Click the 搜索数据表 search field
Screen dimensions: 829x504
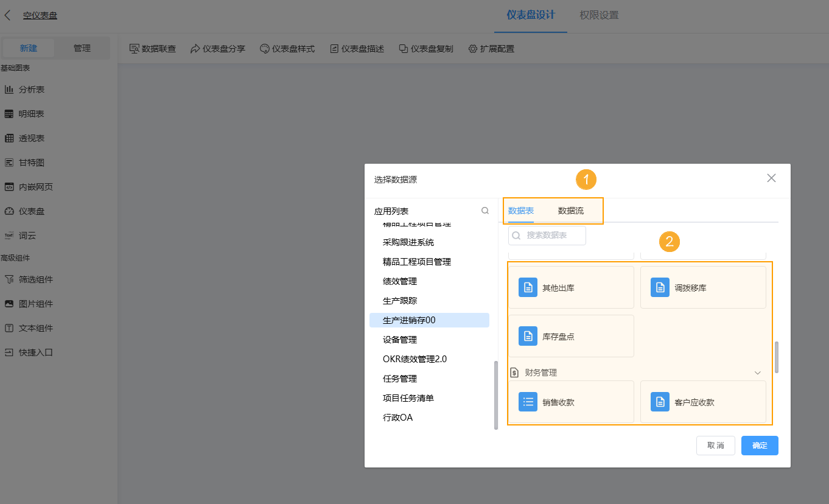click(547, 236)
